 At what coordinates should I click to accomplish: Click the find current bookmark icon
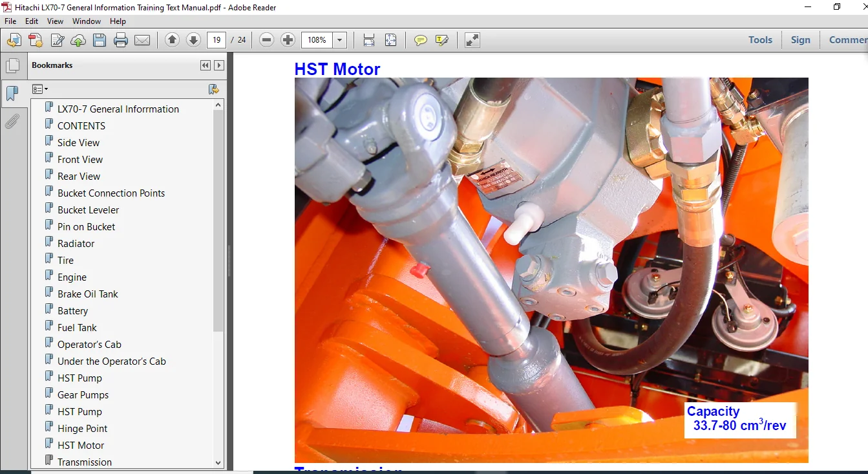pos(214,89)
